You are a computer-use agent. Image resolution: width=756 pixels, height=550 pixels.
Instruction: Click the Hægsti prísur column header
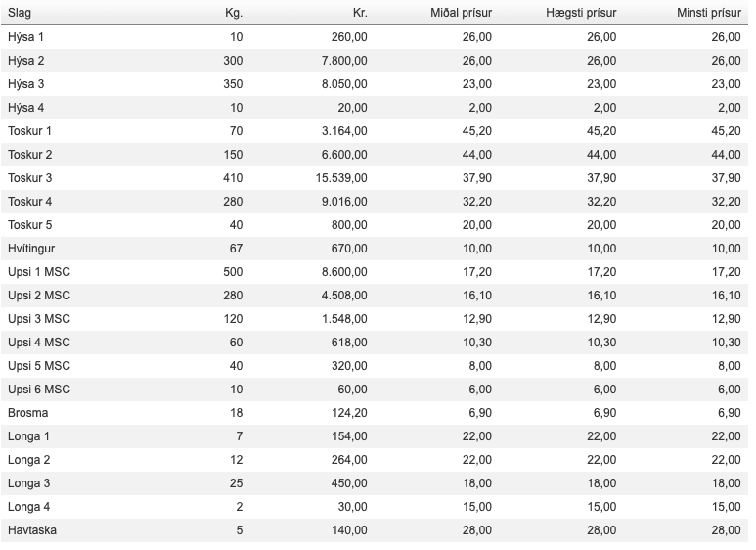coord(581,13)
